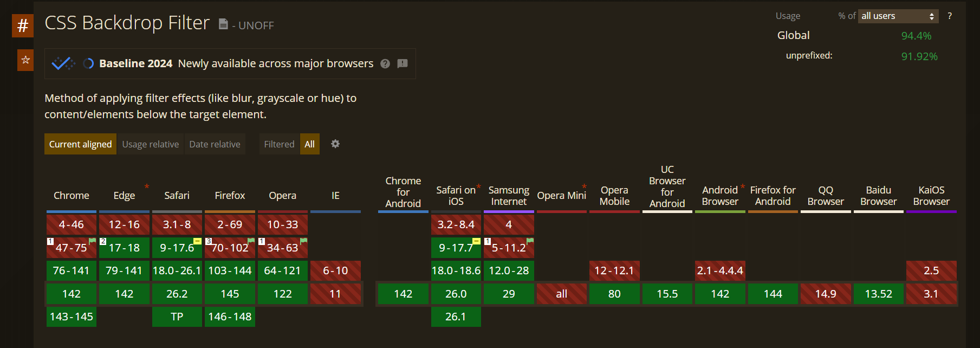
Task: Click the Chrome column header
Action: pos(72,195)
